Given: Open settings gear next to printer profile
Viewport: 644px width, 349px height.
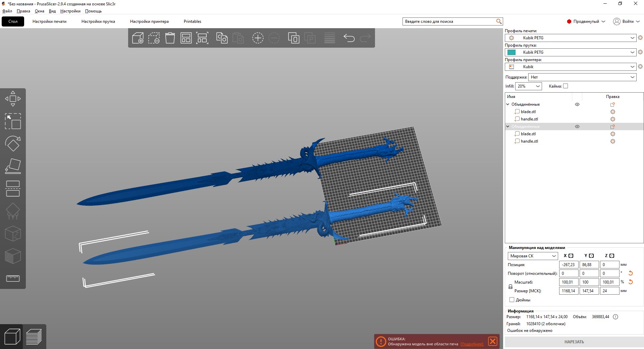Looking at the screenshot, I should point(640,66).
